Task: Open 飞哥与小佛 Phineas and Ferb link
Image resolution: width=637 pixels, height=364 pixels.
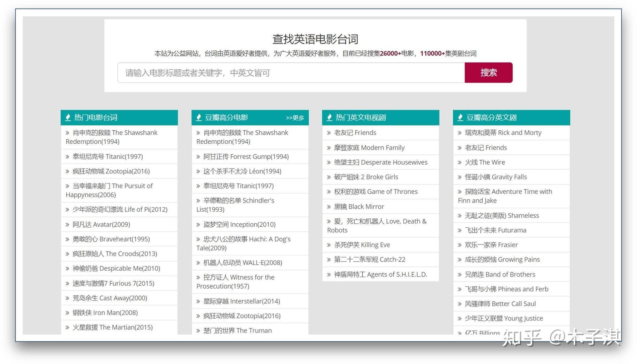Action: [507, 289]
